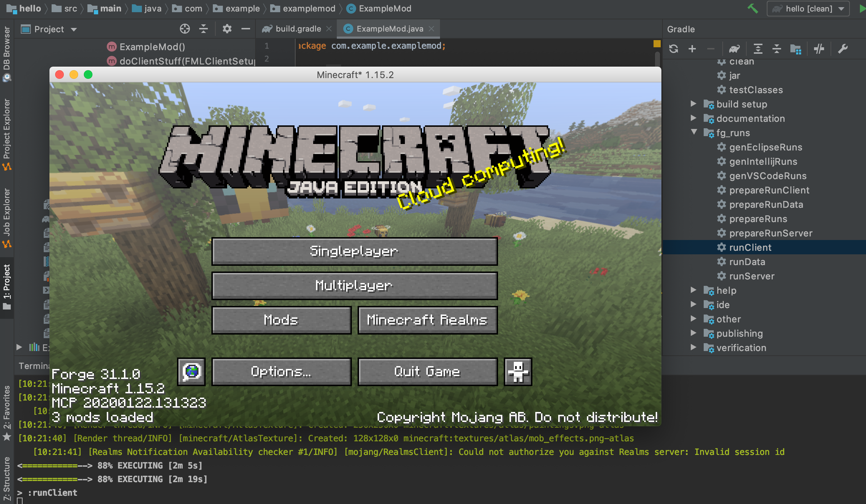Open the 2: Favorites side tool window
866x504 pixels.
[x=7, y=413]
